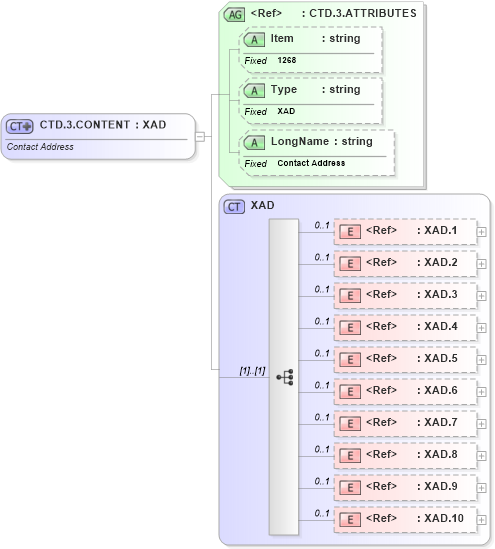
Task: Select the 0..1 cardinality beside XAD.1
Action: click(322, 225)
